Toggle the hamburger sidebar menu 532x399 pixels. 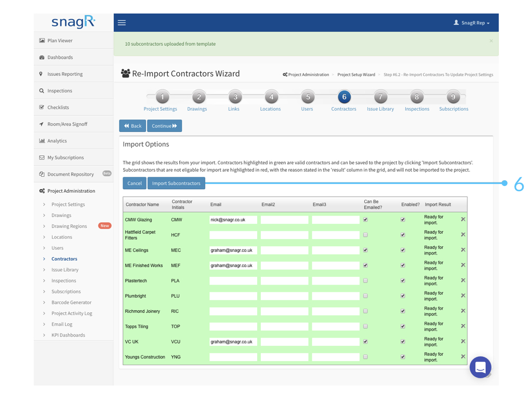[x=122, y=23]
